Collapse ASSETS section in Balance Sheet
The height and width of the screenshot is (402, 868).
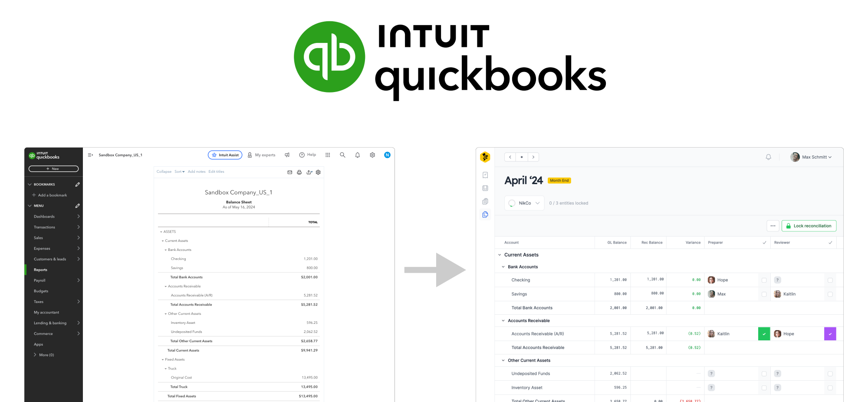tap(161, 232)
